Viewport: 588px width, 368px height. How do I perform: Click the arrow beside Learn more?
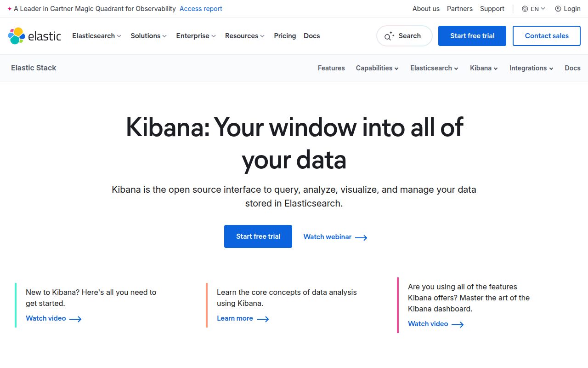[x=263, y=319]
